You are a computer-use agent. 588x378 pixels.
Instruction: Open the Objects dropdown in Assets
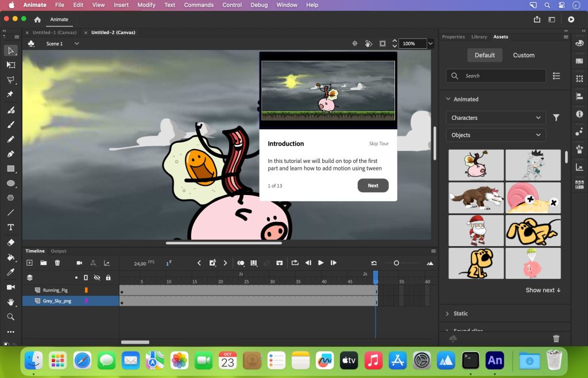496,135
